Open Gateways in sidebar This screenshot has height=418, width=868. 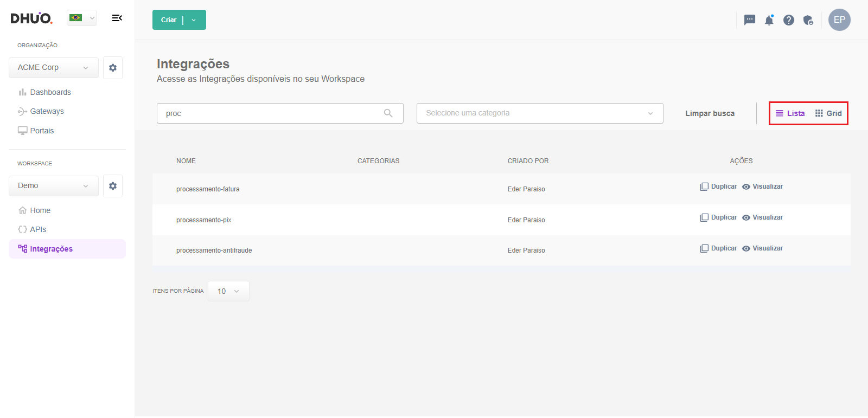point(41,111)
